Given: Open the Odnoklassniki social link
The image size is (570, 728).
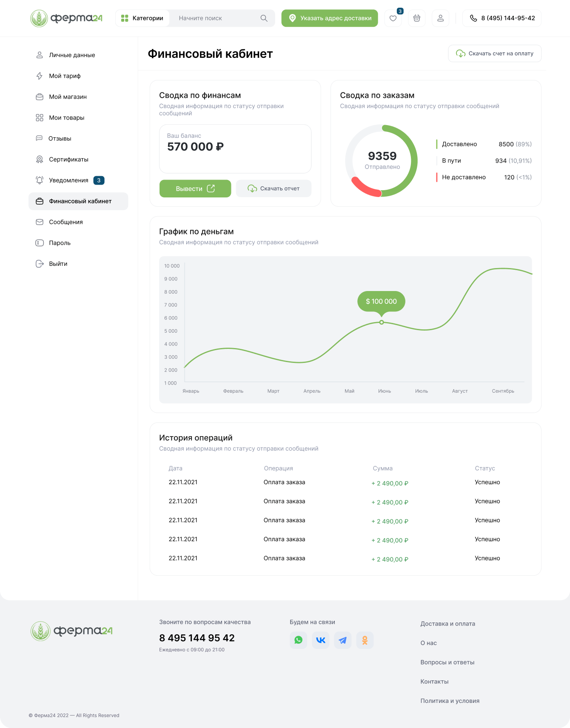Looking at the screenshot, I should 365,640.
